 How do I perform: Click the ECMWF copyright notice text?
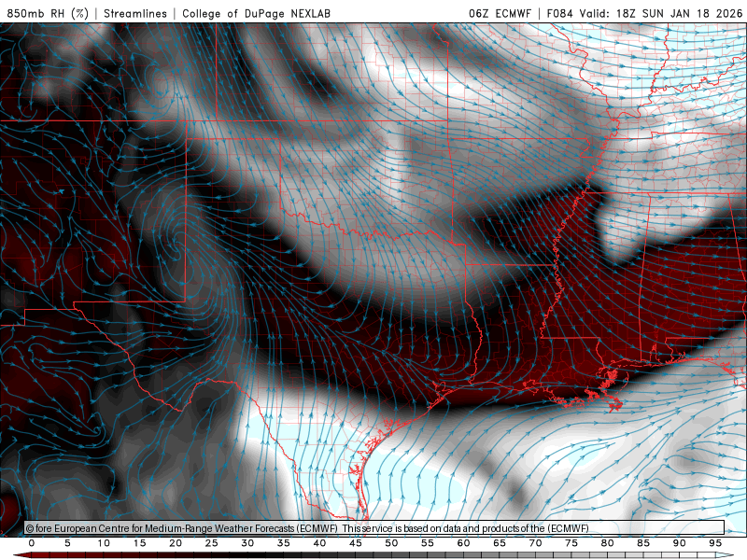pyautogui.click(x=307, y=528)
